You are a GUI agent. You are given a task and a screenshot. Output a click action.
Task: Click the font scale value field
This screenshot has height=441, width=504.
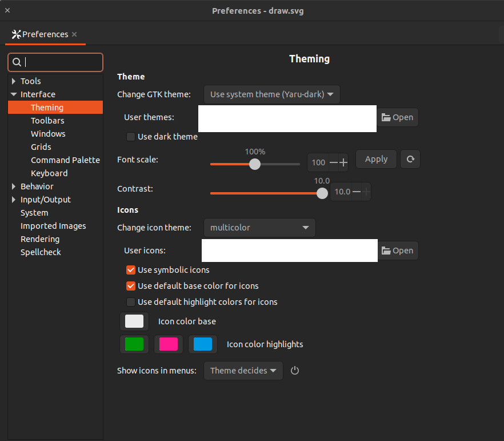318,162
